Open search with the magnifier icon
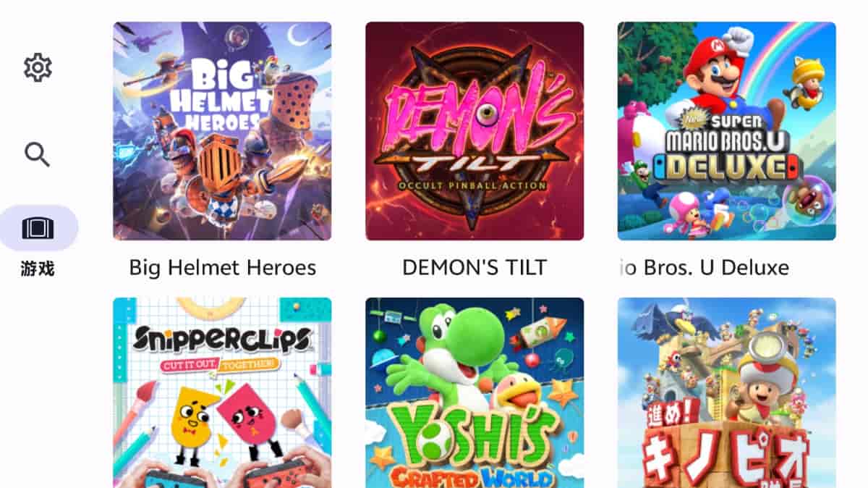868x488 pixels. tap(37, 154)
